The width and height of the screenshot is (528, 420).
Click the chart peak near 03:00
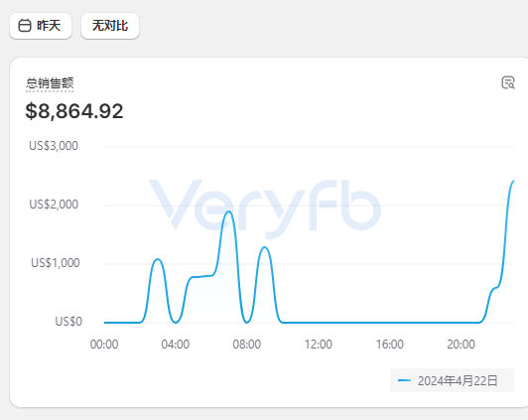tap(157, 259)
